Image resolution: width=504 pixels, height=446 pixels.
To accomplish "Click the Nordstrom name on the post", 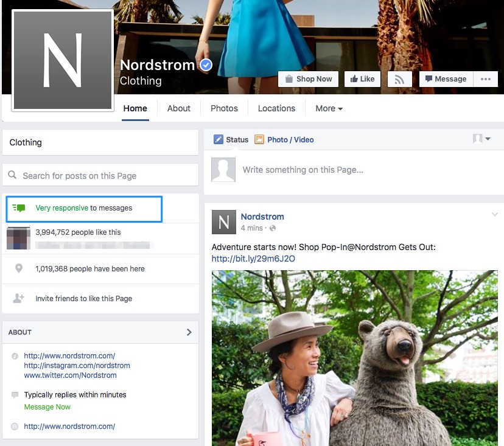I will [262, 217].
